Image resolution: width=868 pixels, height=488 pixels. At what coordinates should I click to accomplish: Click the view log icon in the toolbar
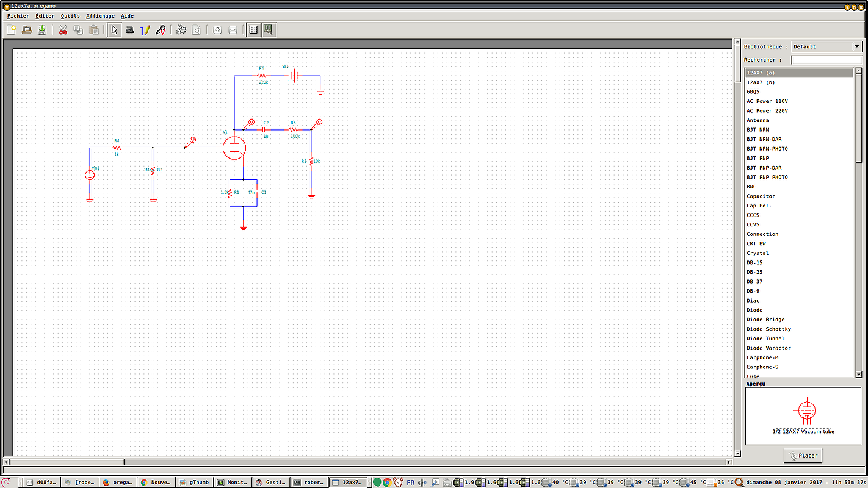click(197, 30)
